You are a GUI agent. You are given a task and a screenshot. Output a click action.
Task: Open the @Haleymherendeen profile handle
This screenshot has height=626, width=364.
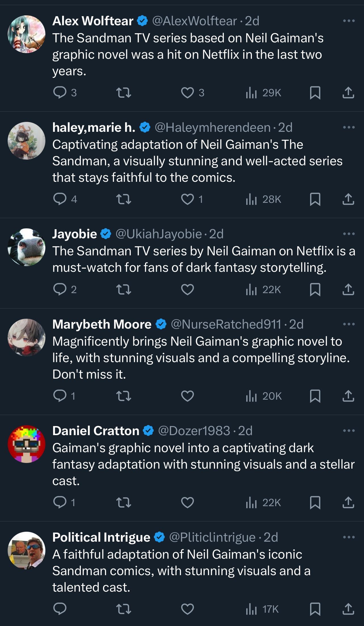pyautogui.click(x=212, y=128)
